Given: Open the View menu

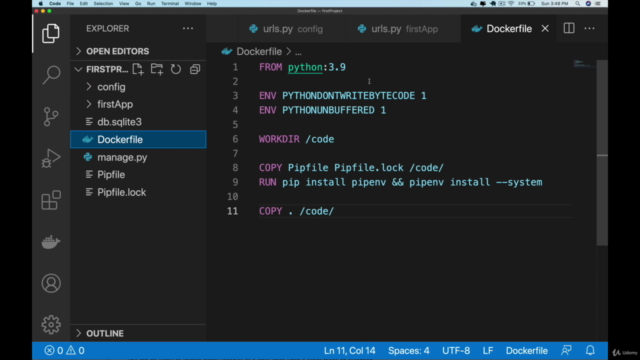Looking at the screenshot, I should [124, 3].
